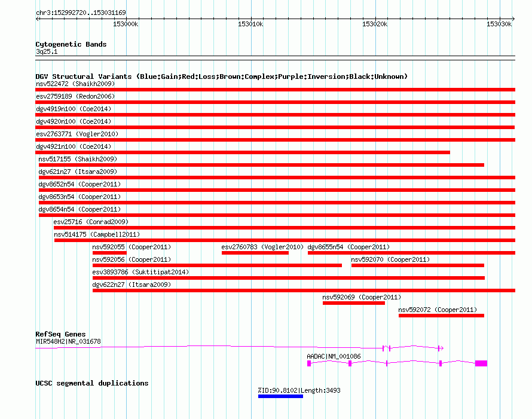Select the 3q25.1 band label
532x419 pixels.
coord(47,51)
